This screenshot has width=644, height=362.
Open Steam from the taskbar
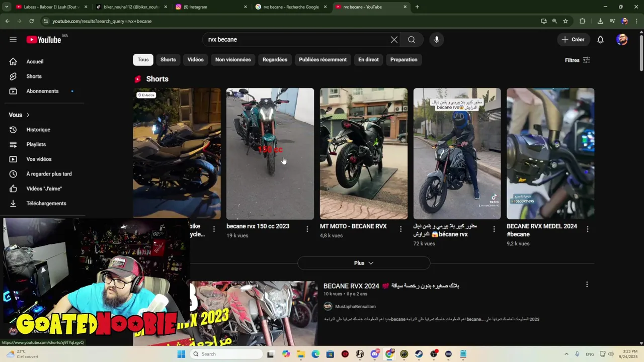coord(419,354)
